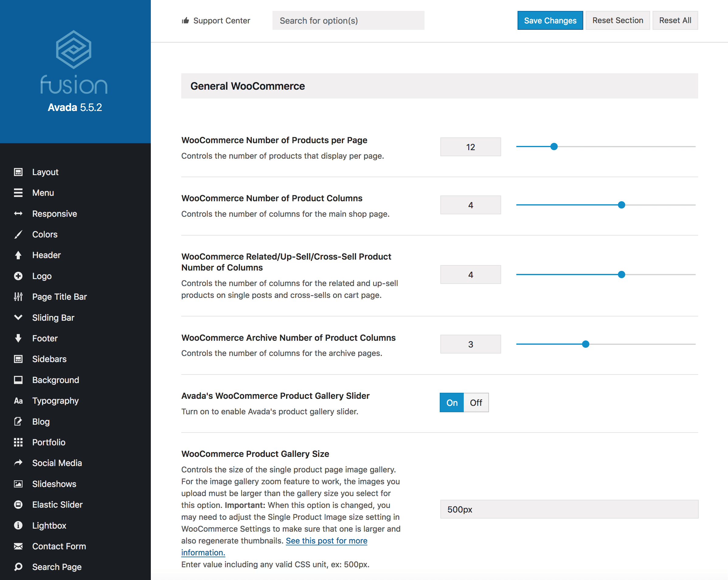Click the Contact Form envelope icon
Viewport: 728px width, 580px height.
click(18, 546)
